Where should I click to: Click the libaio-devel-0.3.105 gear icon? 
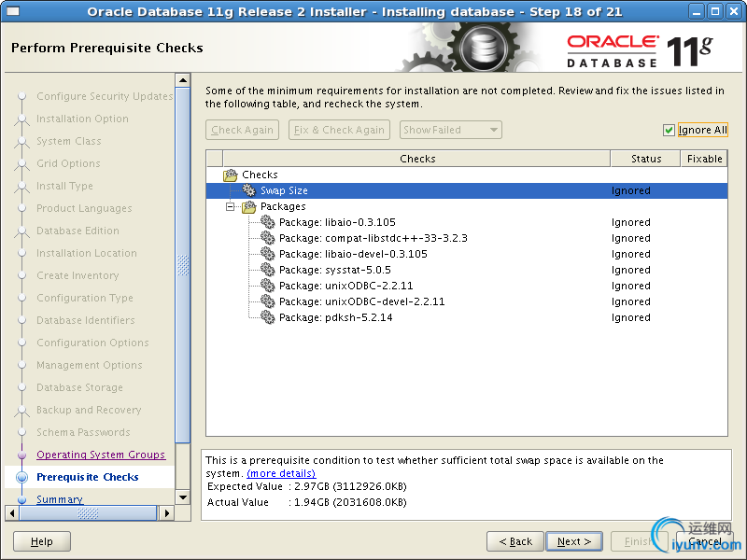[x=268, y=254]
